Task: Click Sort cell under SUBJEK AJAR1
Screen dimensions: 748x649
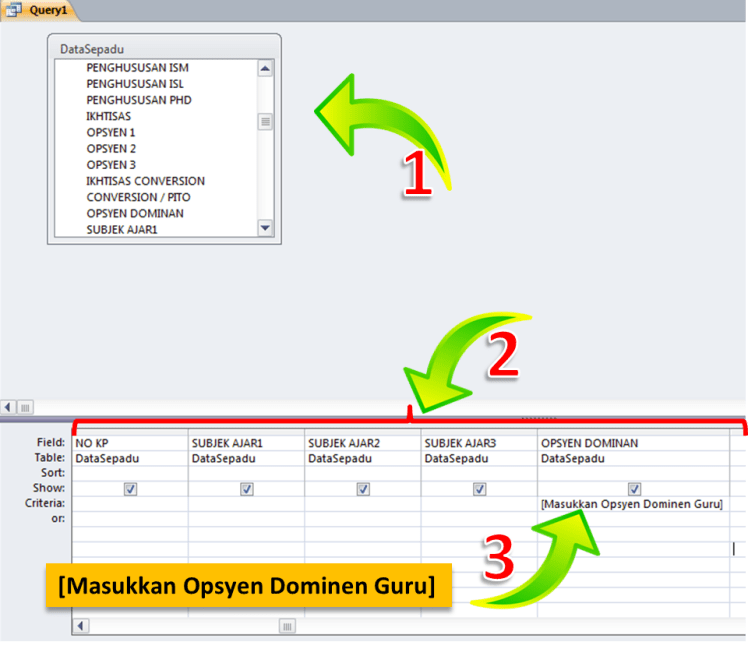Action: [246, 472]
